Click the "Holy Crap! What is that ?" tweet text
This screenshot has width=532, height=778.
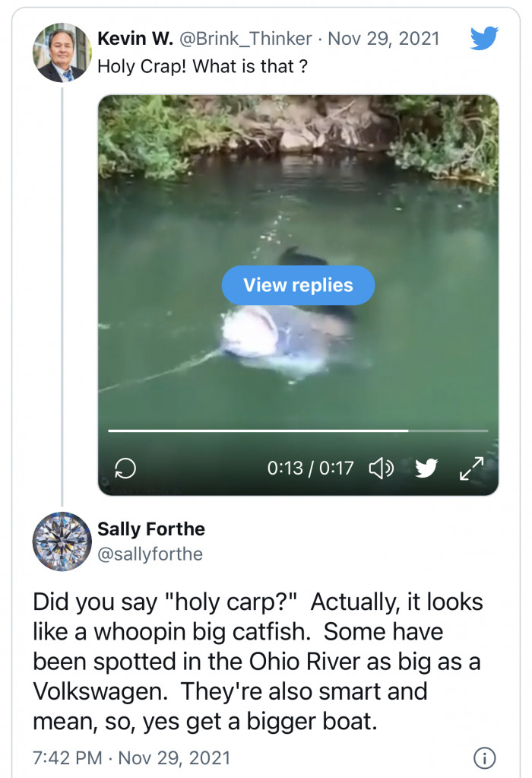202,66
